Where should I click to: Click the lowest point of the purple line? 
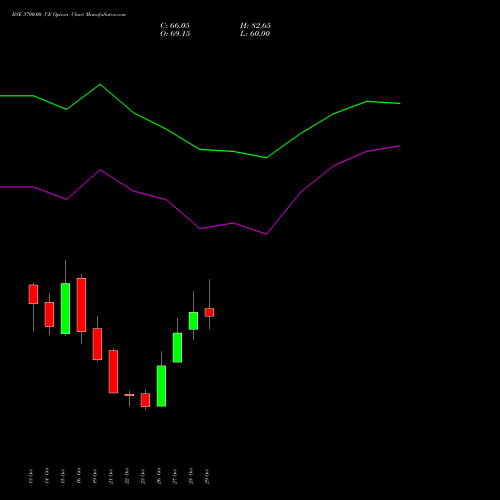(266, 234)
